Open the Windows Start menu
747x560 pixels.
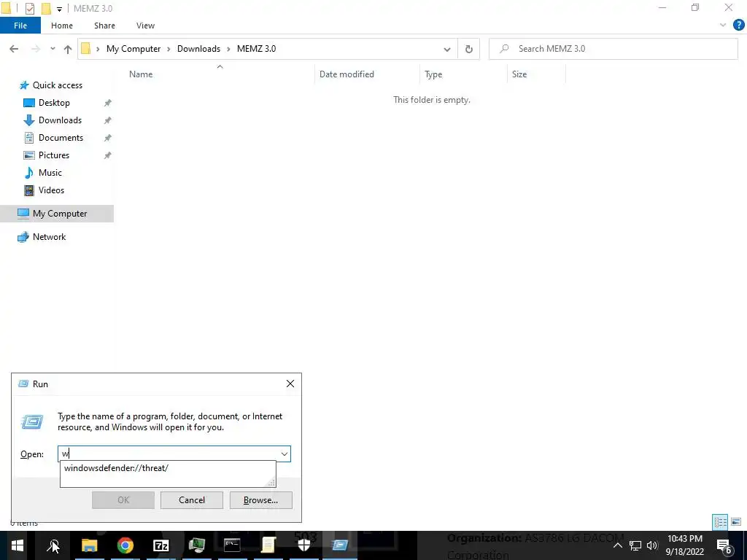click(18, 545)
